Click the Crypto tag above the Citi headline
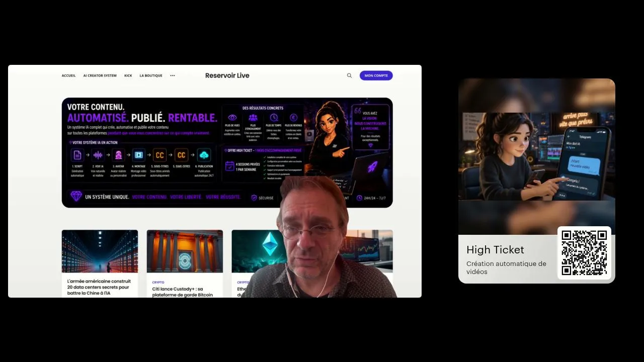This screenshot has width=644, height=362. pyautogui.click(x=158, y=283)
